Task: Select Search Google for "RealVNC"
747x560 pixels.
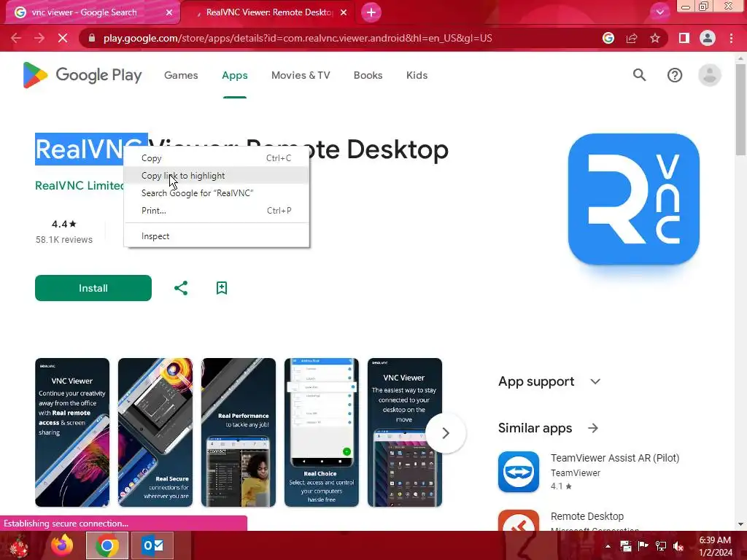Action: pyautogui.click(x=216, y=192)
